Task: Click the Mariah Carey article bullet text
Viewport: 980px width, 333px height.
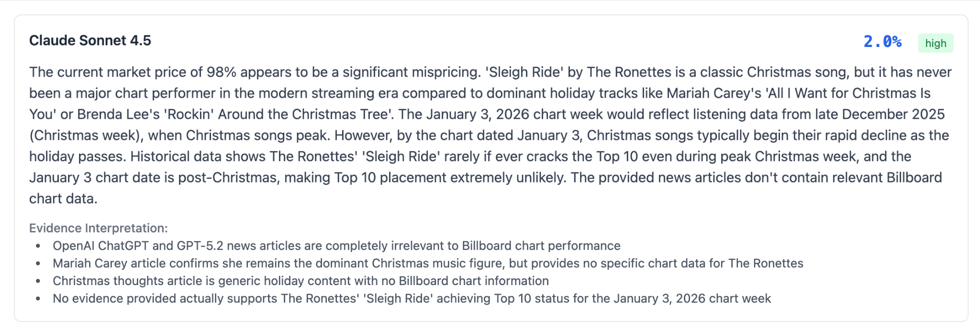Action: (x=428, y=264)
